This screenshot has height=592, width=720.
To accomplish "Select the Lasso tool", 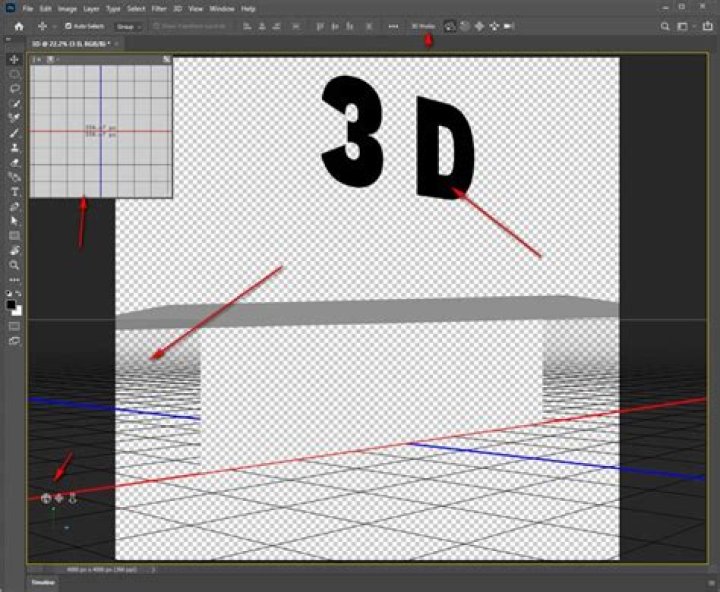I will pyautogui.click(x=15, y=88).
